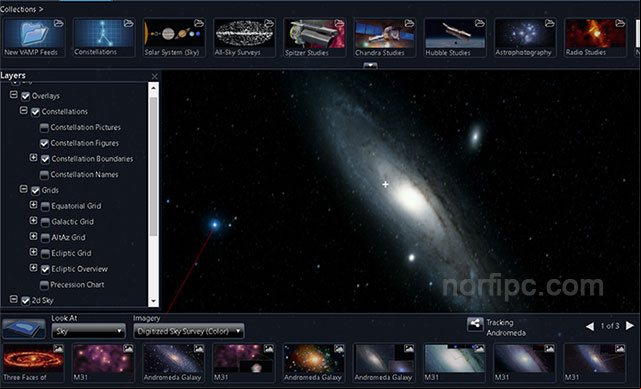The height and width of the screenshot is (389, 641).
Task: Open the Solar System (Sky) collection
Action: coord(174,37)
